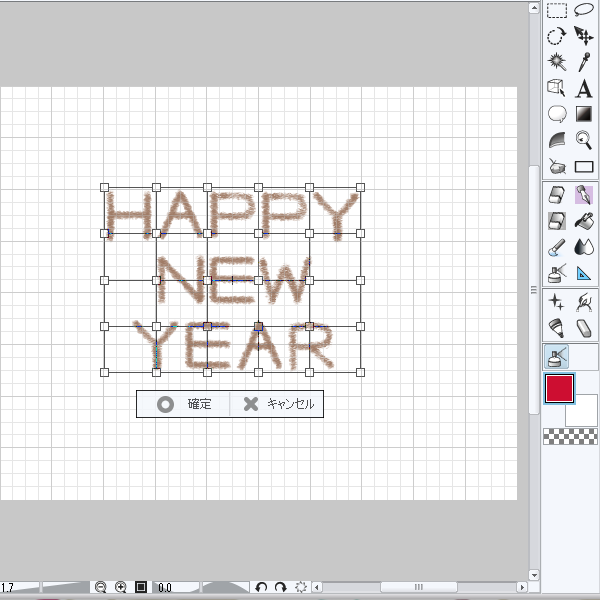
Task: Click the vertical scrollbar down arrow
Action: pos(534,575)
